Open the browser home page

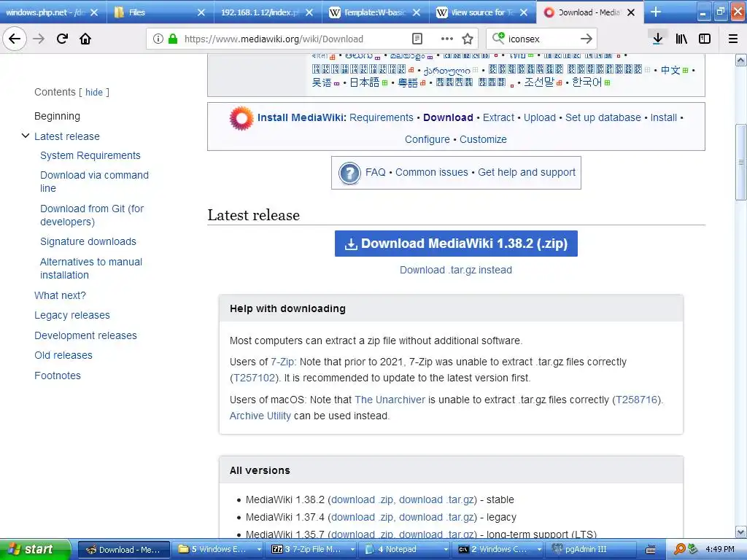(x=85, y=39)
